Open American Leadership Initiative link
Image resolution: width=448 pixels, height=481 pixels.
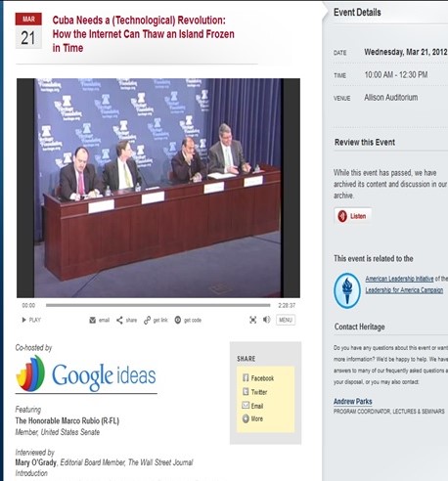coord(399,279)
